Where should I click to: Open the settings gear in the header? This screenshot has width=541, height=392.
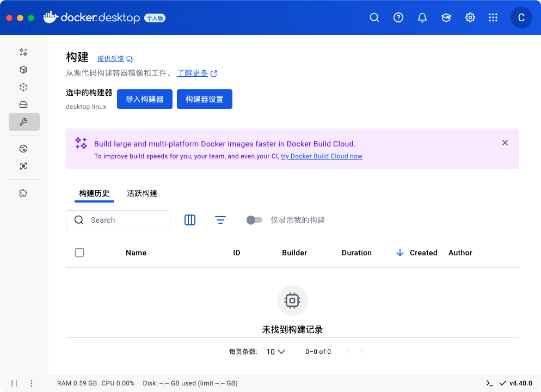coord(470,17)
